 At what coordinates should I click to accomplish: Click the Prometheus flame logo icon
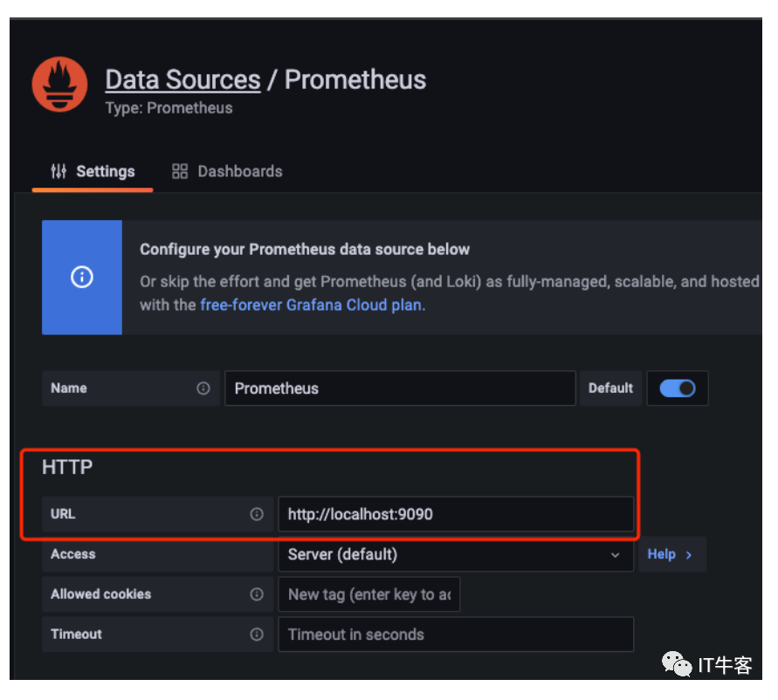59,85
